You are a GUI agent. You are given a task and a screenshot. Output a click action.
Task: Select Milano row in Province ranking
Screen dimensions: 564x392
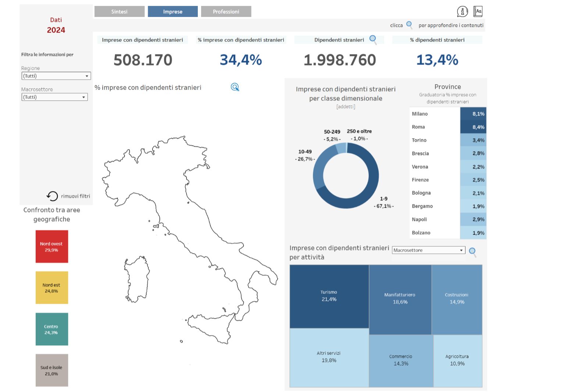click(447, 114)
